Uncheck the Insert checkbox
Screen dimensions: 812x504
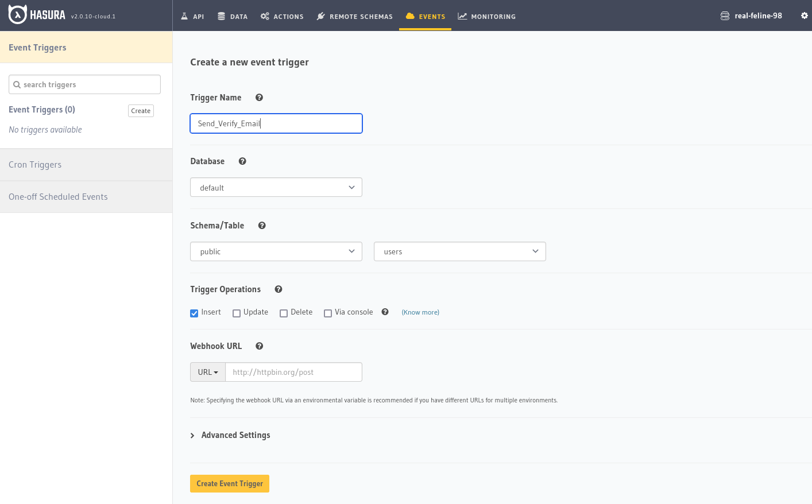click(x=194, y=313)
